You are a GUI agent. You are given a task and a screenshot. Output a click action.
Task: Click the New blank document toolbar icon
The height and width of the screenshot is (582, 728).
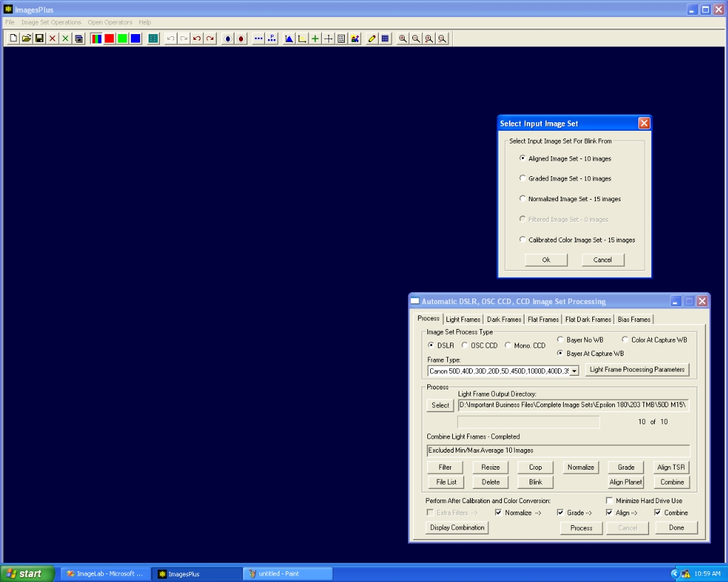pos(14,38)
